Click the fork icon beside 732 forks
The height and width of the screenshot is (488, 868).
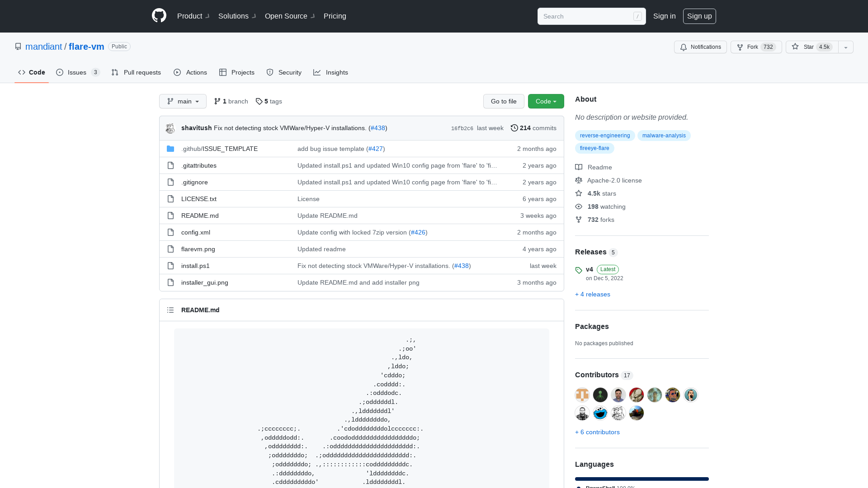pos(579,220)
